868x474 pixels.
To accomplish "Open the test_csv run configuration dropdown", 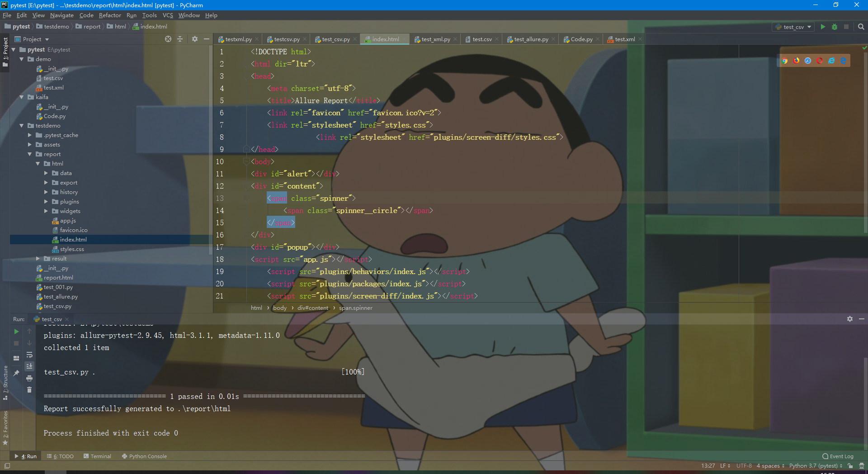I will click(x=793, y=27).
